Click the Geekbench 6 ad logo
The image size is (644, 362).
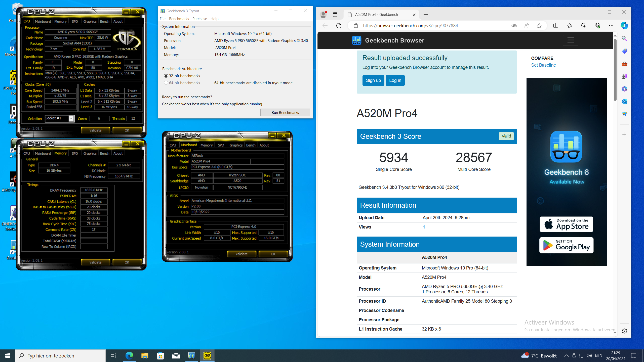pyautogui.click(x=566, y=146)
